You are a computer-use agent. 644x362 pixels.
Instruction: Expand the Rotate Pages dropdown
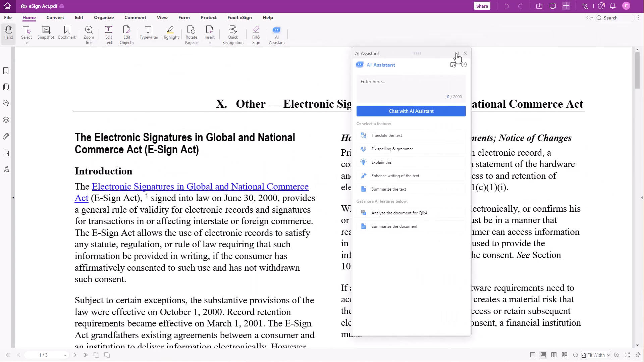click(x=197, y=43)
